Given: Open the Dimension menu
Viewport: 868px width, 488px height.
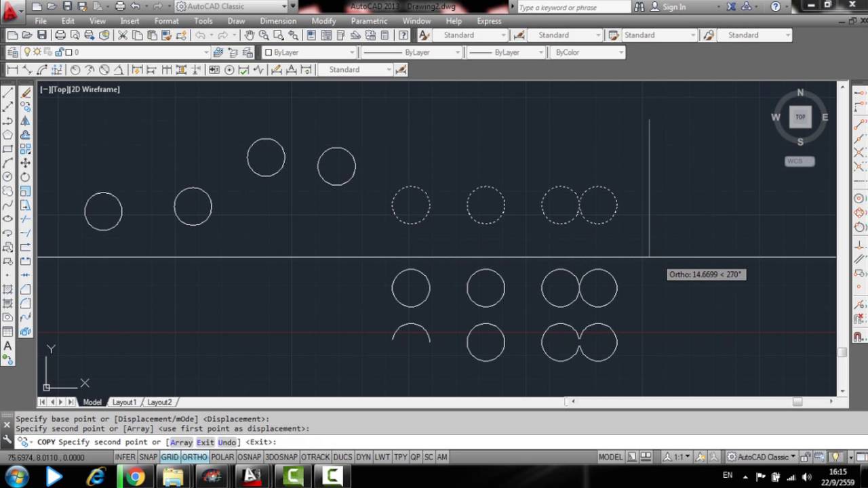Looking at the screenshot, I should coord(278,21).
